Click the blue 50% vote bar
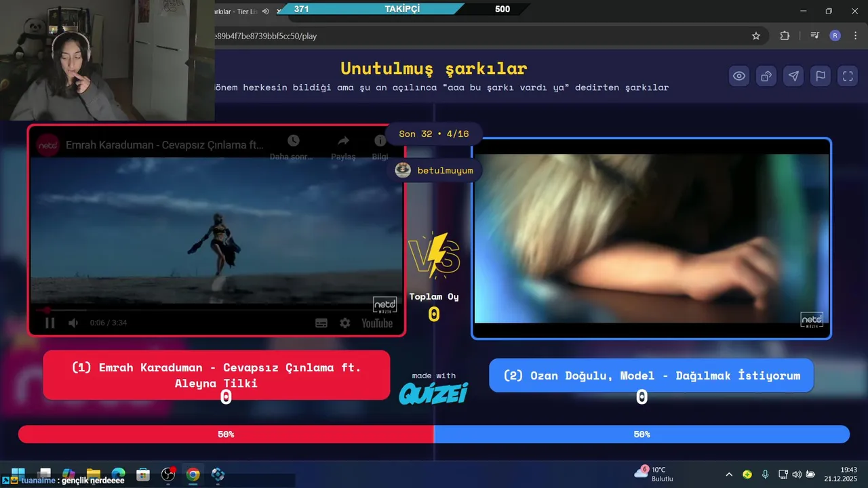868x488 pixels. click(x=642, y=434)
